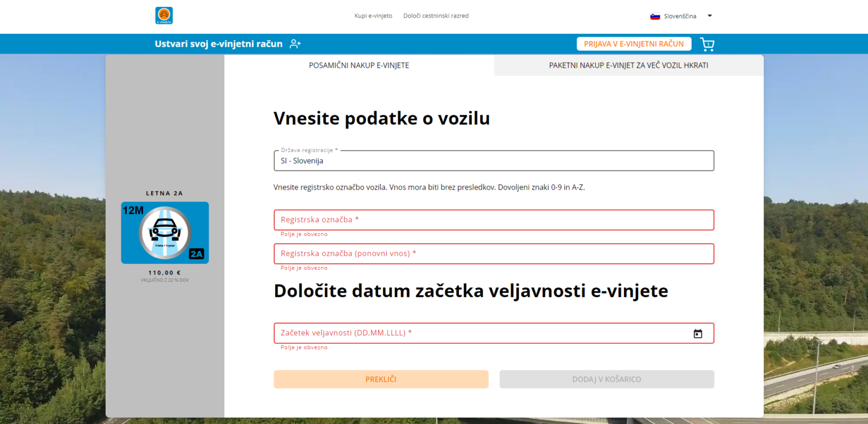
Task: Click the Začetek veljavnosti date field
Action: 480,333
